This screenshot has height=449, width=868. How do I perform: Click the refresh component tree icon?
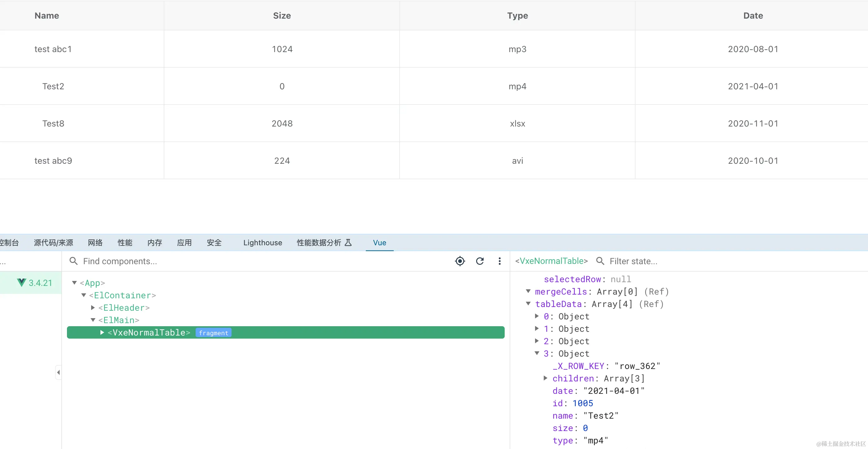[480, 261]
